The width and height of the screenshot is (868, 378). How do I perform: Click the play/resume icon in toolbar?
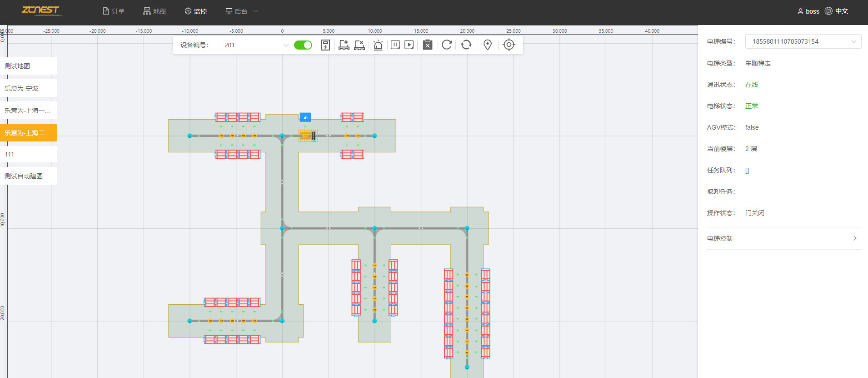point(409,45)
